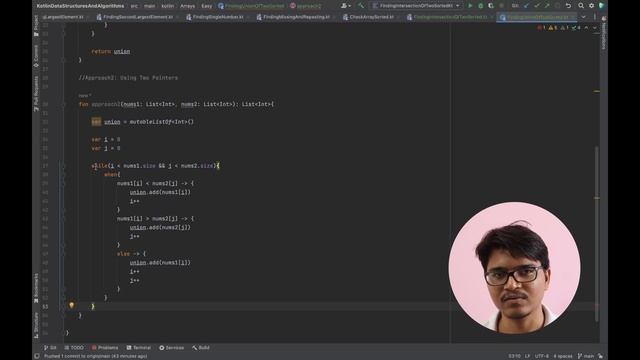Show Git history clock icon

[x=557, y=6]
